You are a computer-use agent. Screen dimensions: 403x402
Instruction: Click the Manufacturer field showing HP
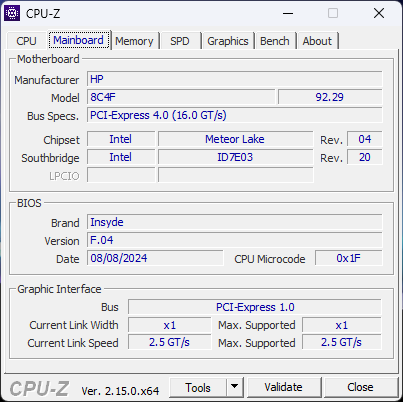(235, 79)
